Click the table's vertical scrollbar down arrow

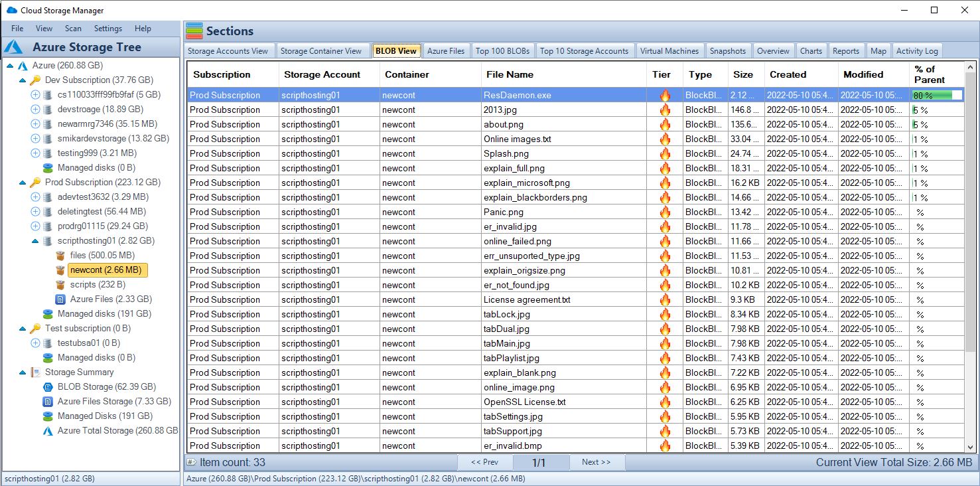click(x=970, y=447)
